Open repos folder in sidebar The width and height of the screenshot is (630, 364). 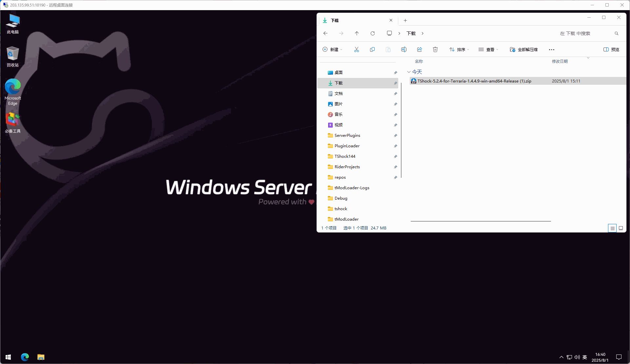(358, 177)
